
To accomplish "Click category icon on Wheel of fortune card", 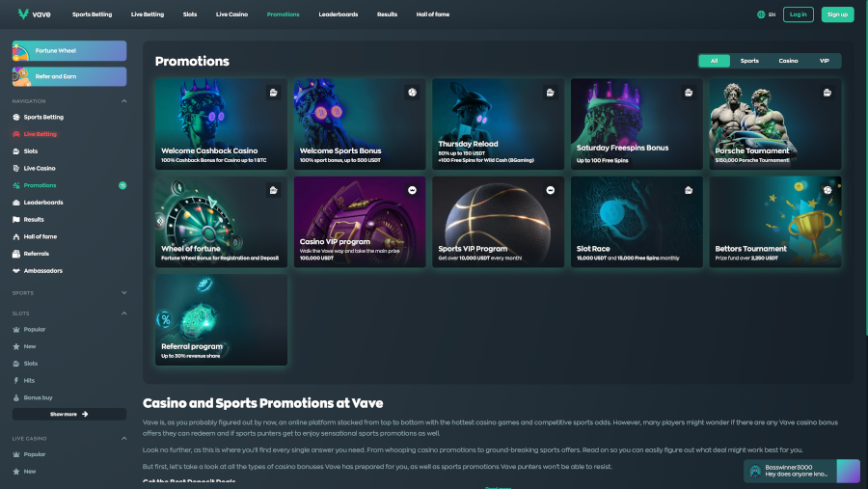I will coord(274,190).
